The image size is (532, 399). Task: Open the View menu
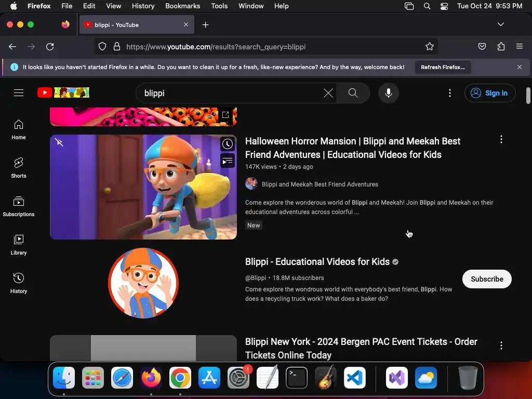(113, 6)
